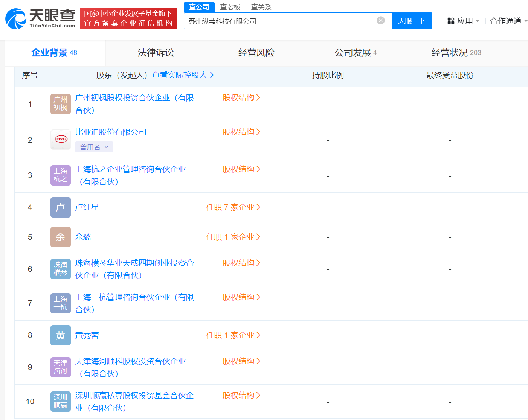
Task: Open the 查看实际控股人 link
Action: click(183, 75)
